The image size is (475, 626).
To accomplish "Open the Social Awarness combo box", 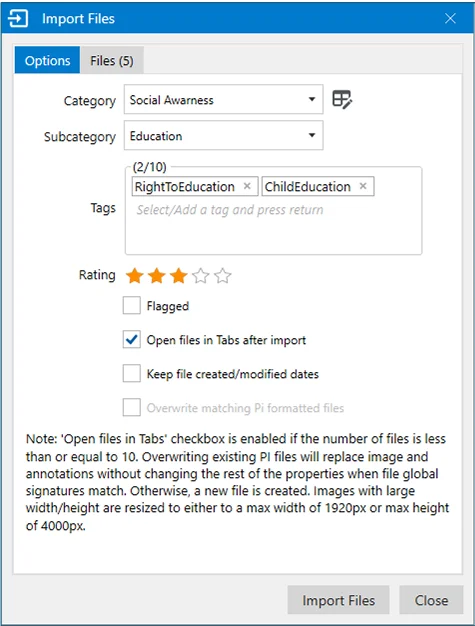I will point(224,99).
